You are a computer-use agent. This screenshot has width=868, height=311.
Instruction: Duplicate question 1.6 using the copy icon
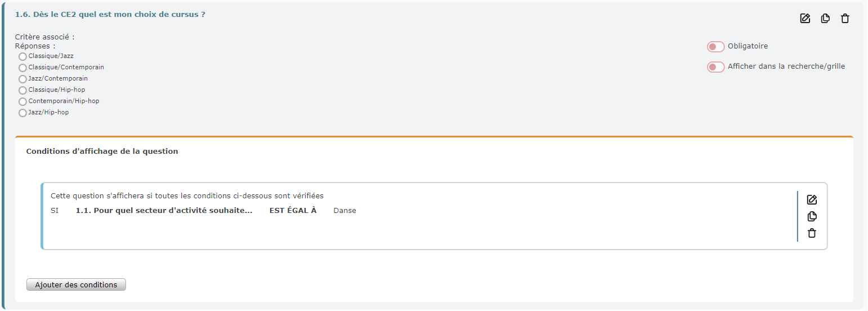pyautogui.click(x=825, y=19)
